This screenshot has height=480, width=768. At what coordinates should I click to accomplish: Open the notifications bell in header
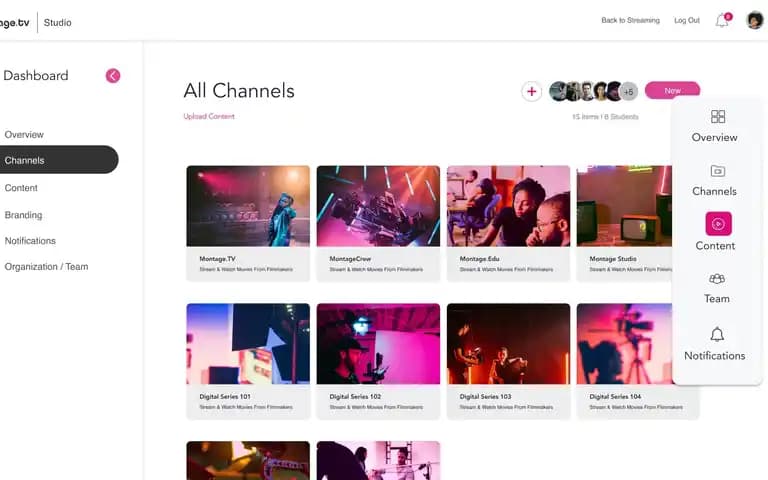point(722,21)
